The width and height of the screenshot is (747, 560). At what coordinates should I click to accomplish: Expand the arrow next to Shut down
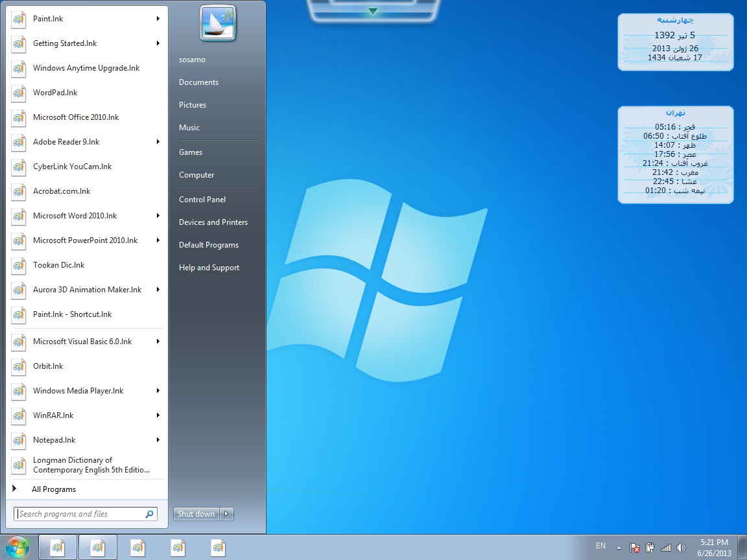[227, 514]
